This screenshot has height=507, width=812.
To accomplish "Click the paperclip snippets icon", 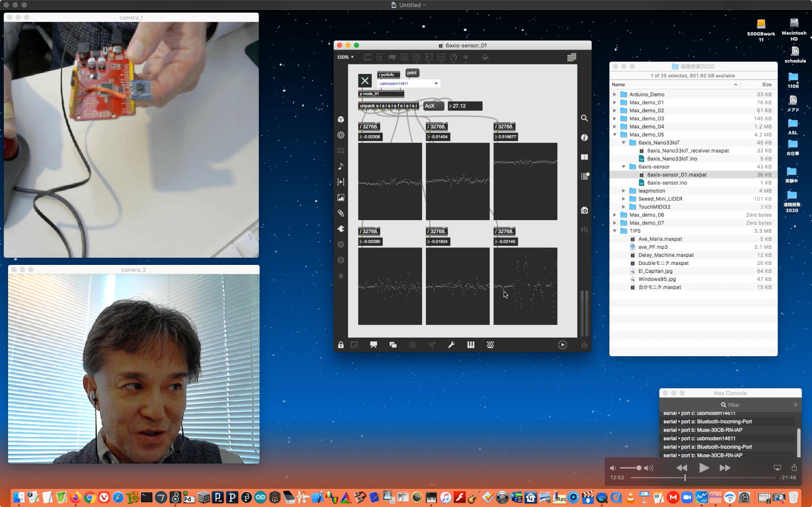I will tap(341, 213).
